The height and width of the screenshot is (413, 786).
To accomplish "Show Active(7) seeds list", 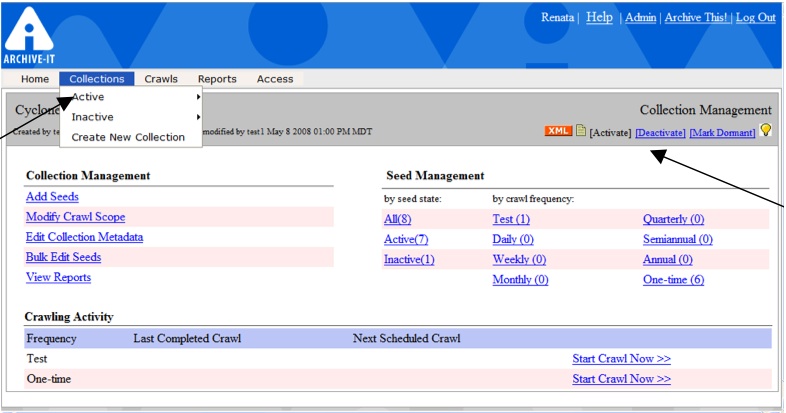I will [407, 240].
